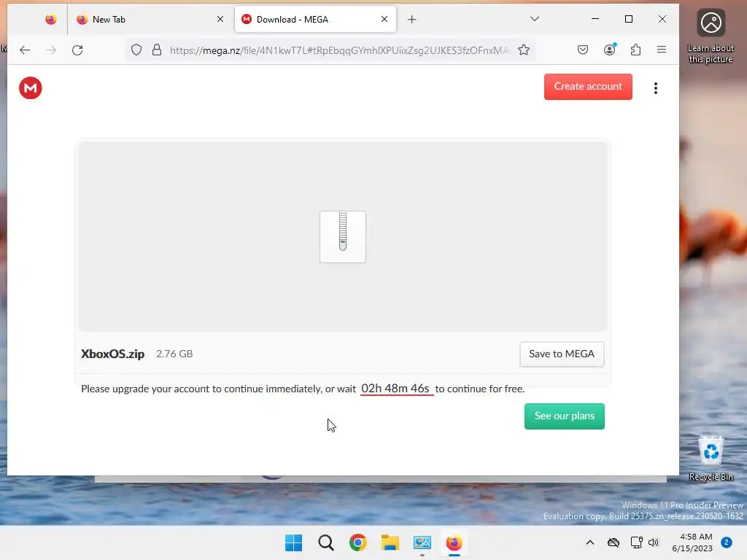This screenshot has height=560, width=747.
Task: Close the New Tab tab
Action: pos(220,19)
